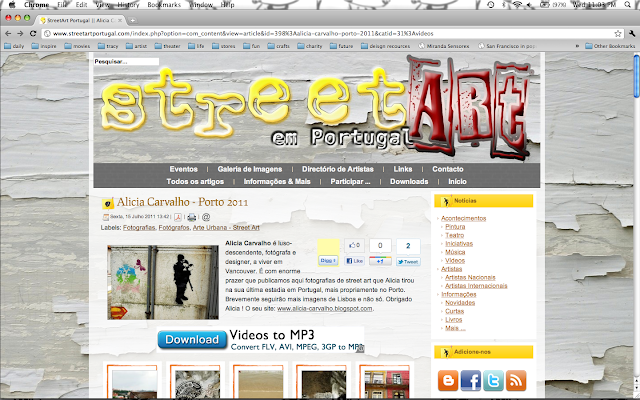Open Todos os artigos navigation item

(x=195, y=182)
